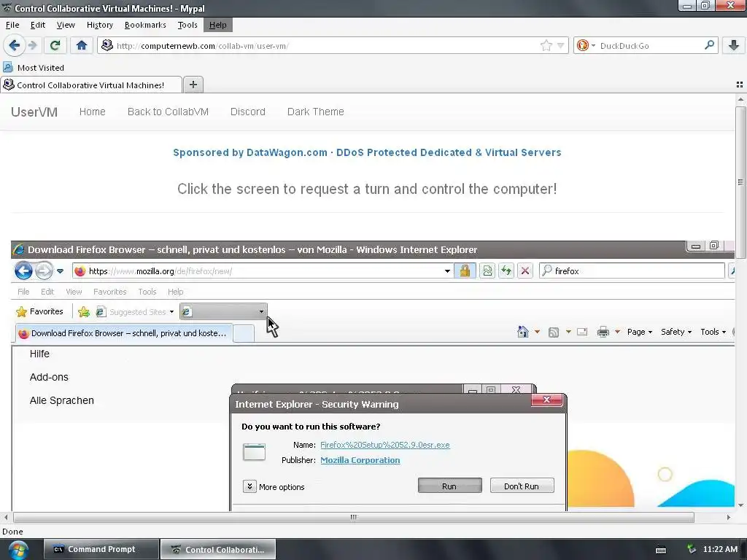747x560 pixels.
Task: Add to Favorites bar icon
Action: (x=84, y=312)
